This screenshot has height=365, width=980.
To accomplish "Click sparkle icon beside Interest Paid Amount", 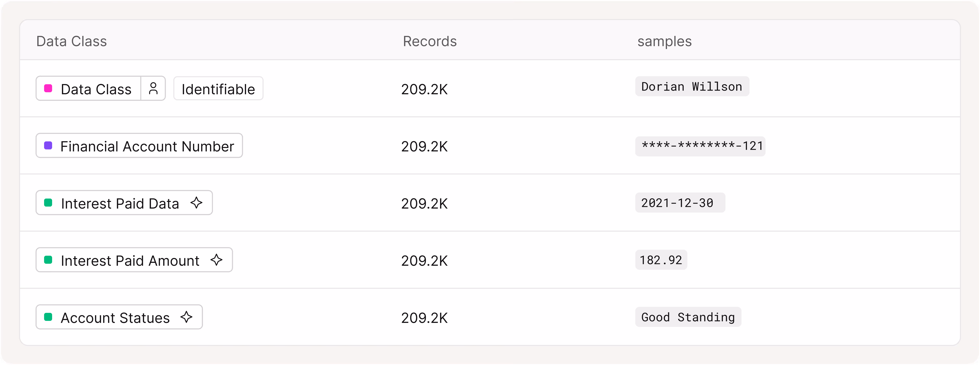I will click(x=216, y=260).
